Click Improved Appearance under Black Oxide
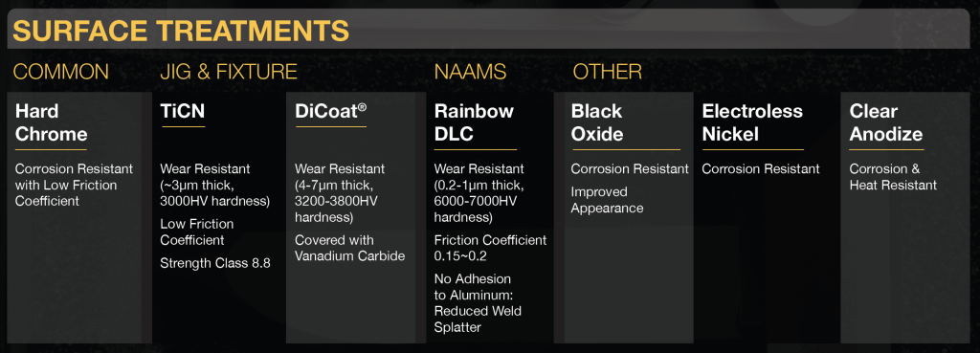The image size is (980, 353). 607,200
